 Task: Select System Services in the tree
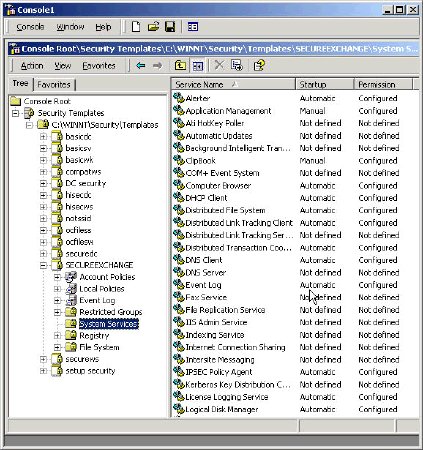pos(108,324)
